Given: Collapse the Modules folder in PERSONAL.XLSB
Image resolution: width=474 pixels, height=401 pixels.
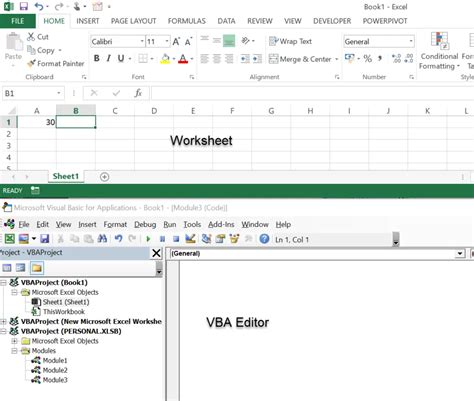Looking at the screenshot, I should (14, 351).
